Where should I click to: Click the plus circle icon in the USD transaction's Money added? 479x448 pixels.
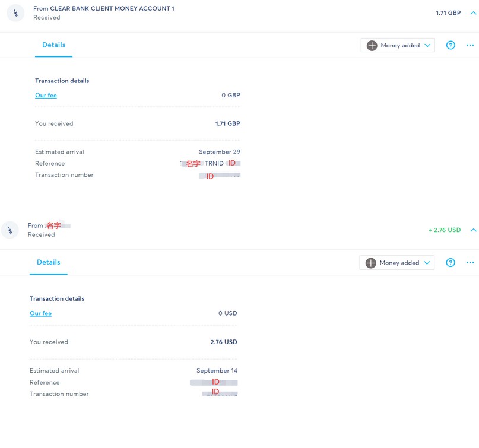pos(371,263)
